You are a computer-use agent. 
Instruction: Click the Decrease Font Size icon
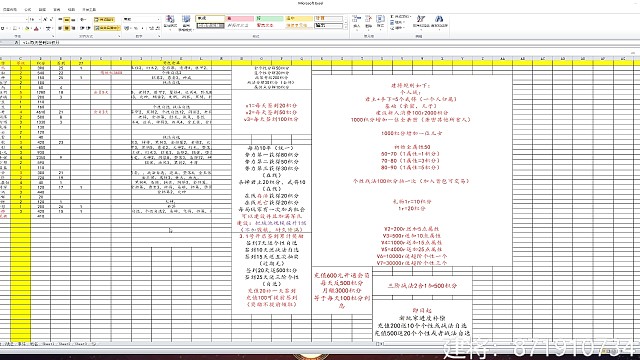tap(51, 19)
